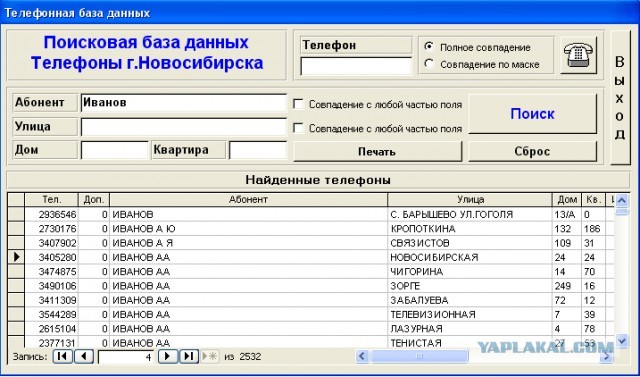Screen dimensions: 640x377
Task: Go to first record navigation button
Action: click(62, 356)
